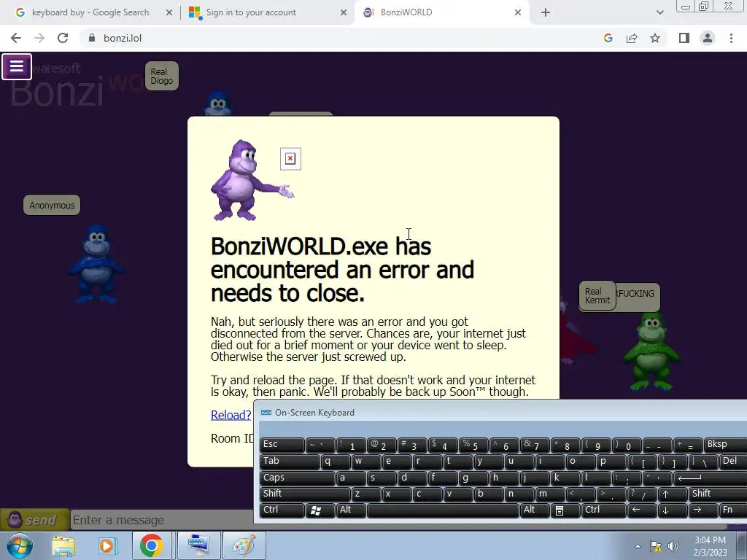Viewport: 747px width, 560px height.
Task: Click the green Bonzi character
Action: (651, 351)
